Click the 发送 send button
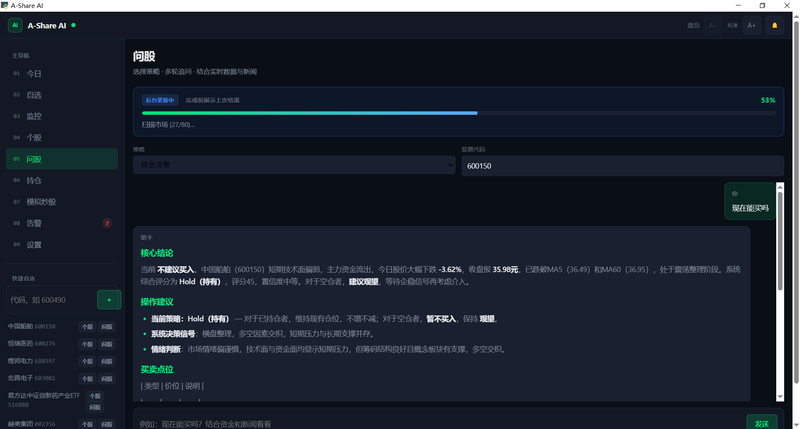Viewport: 800px width, 429px height. pos(762,423)
